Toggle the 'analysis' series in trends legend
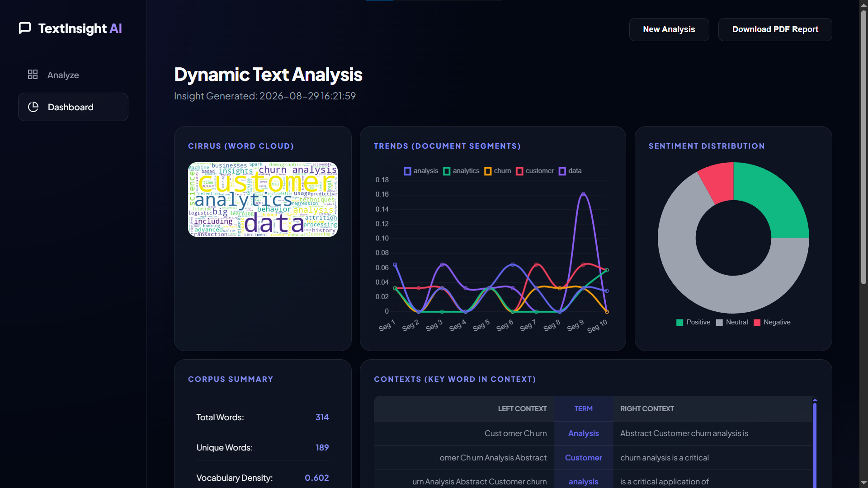Screen dimensions: 868x488 (x=421, y=171)
